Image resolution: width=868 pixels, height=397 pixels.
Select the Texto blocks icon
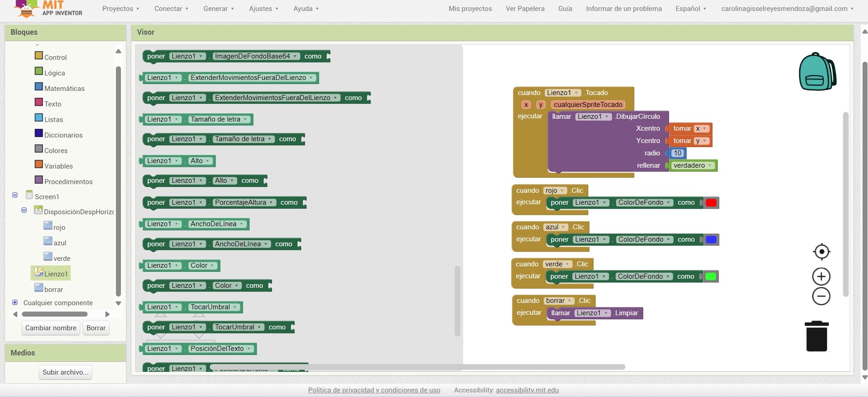tap(39, 102)
